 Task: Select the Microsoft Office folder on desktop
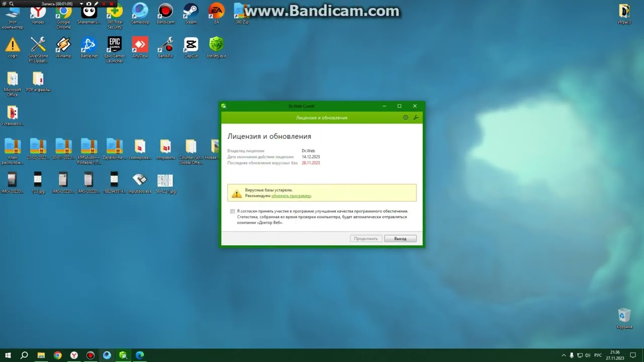pyautogui.click(x=13, y=83)
